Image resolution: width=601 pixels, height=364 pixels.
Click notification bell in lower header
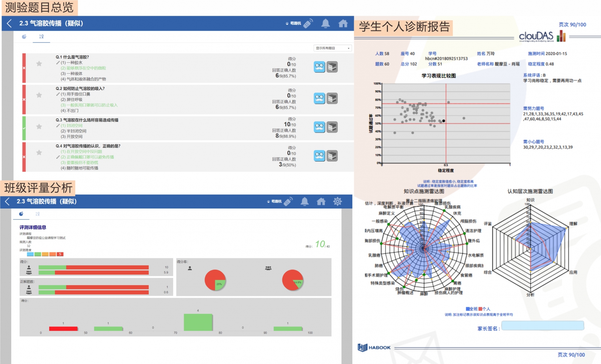pyautogui.click(x=305, y=201)
